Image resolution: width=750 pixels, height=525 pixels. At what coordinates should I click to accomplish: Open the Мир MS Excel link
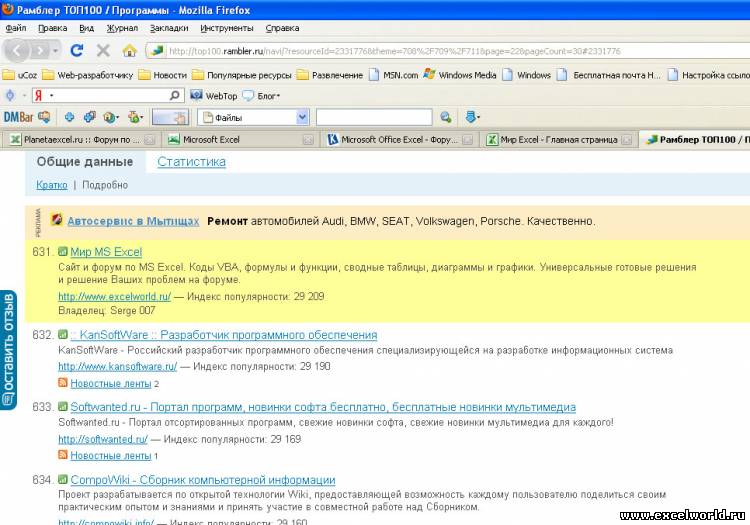(106, 252)
